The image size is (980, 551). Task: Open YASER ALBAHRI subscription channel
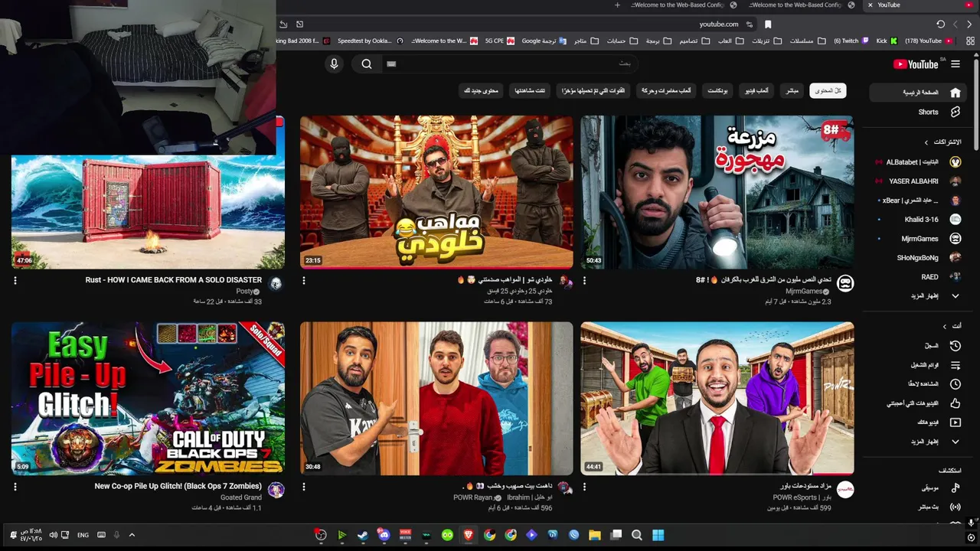coord(917,181)
